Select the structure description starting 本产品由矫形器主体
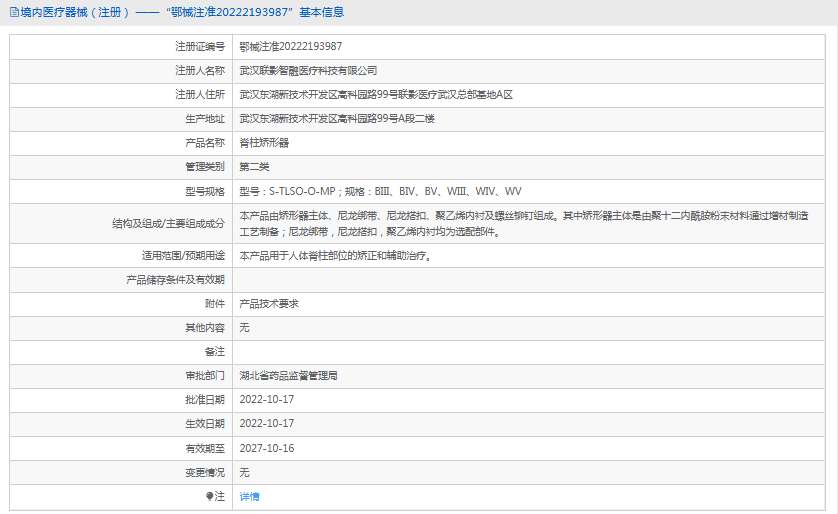838x514 pixels. tap(524, 223)
